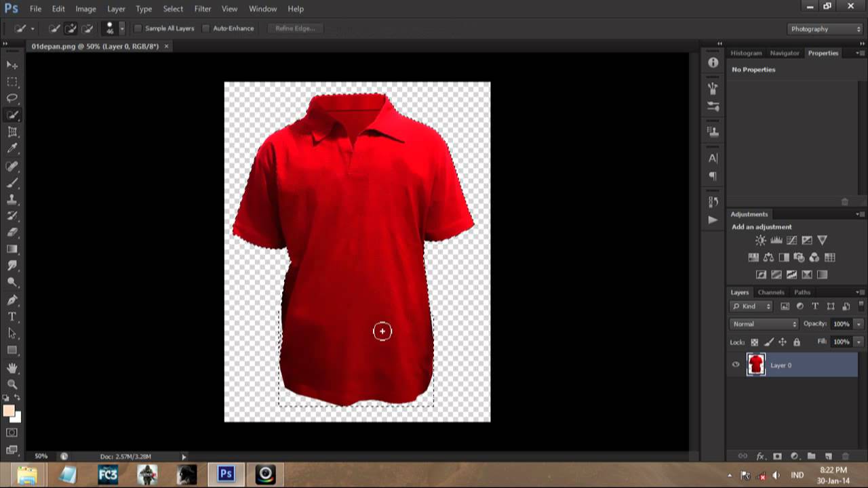Open the Layers panel options menu
This screenshot has width=868, height=488.
(x=860, y=292)
